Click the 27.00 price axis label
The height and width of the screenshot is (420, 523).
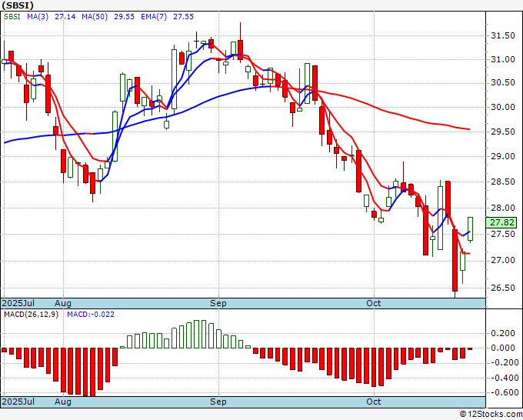click(503, 260)
